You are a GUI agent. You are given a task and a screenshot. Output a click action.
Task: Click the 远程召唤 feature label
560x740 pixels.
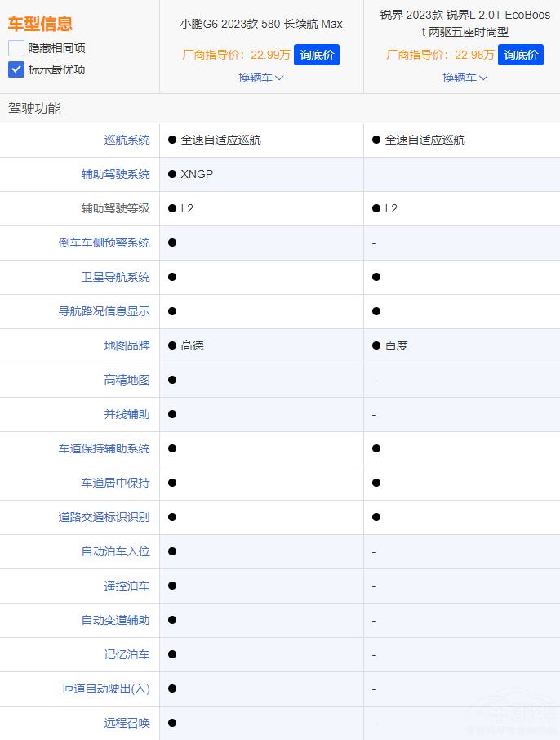(127, 723)
